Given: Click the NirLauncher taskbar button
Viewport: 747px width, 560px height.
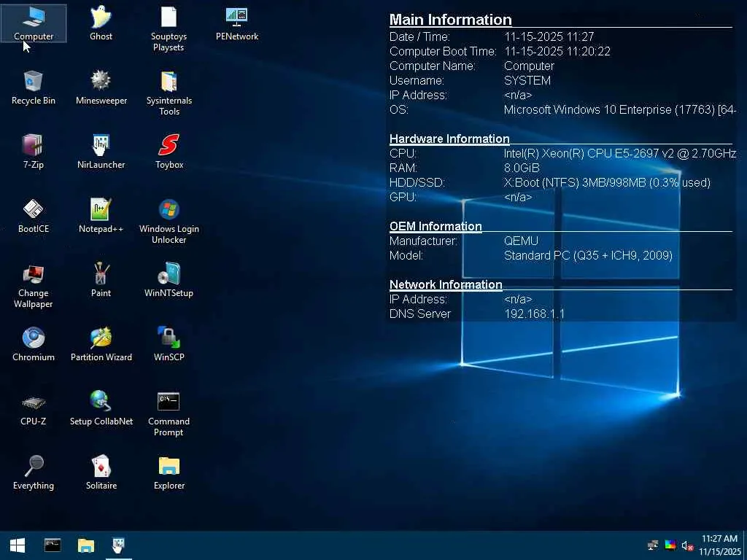Looking at the screenshot, I should point(118,545).
